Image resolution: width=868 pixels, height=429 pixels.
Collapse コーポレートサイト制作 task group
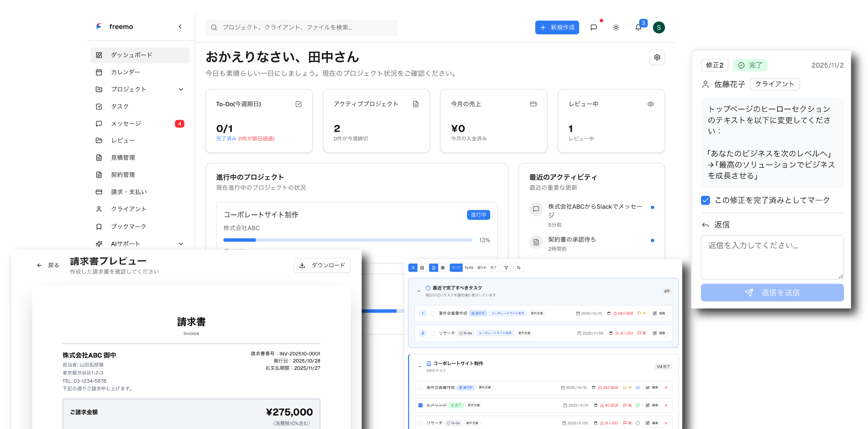(x=419, y=367)
